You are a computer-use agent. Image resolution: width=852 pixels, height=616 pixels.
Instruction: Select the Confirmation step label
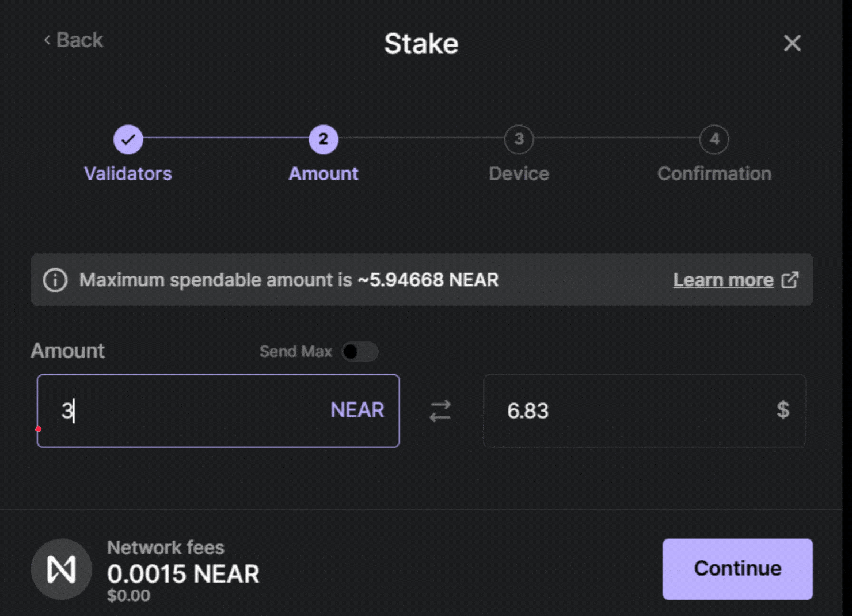coord(714,173)
